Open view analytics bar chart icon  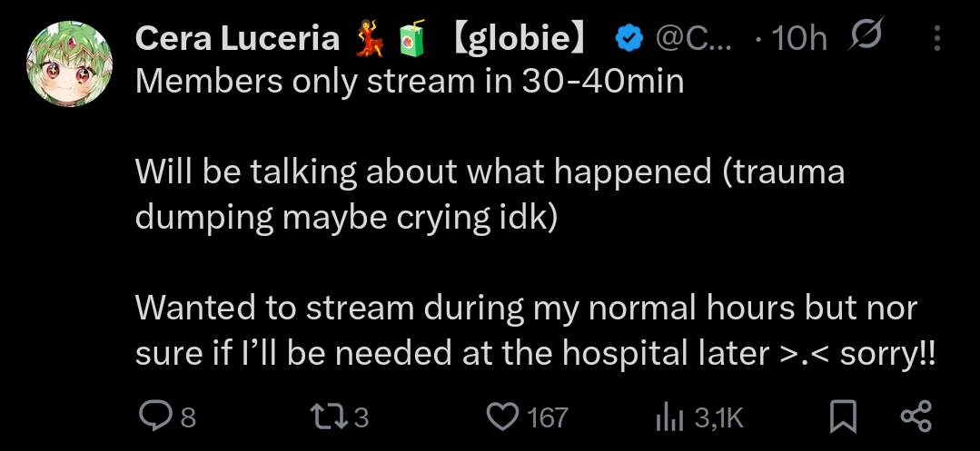[668, 417]
